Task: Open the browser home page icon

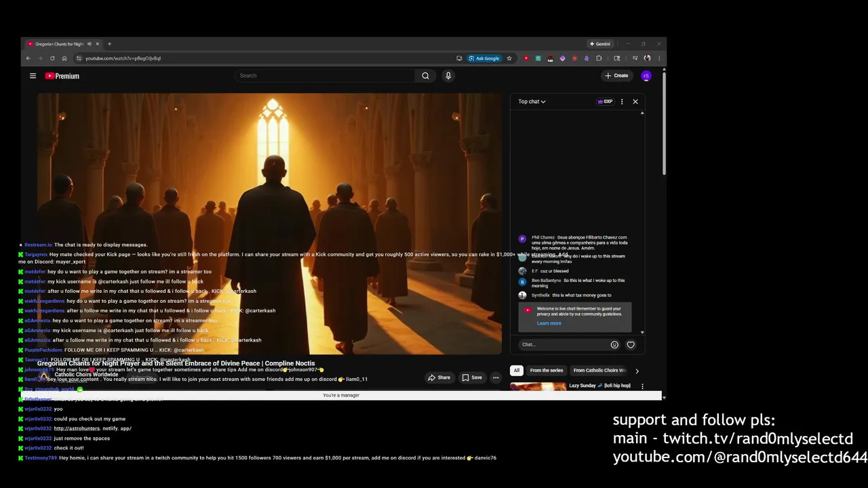Action: [64, 58]
